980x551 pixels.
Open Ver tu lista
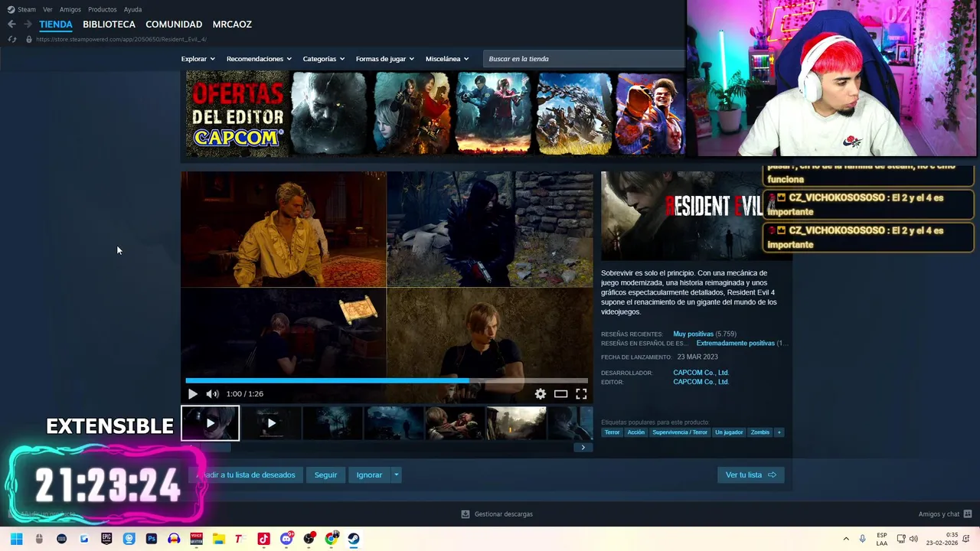click(750, 475)
